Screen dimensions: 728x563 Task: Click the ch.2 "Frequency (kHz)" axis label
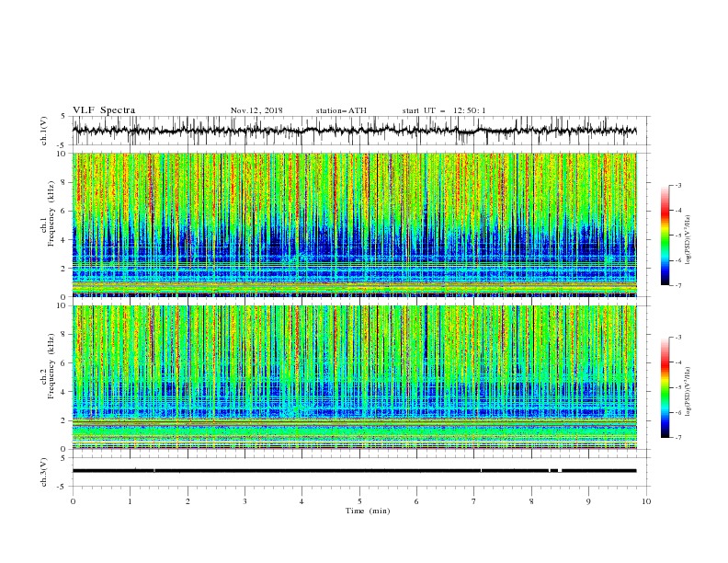tap(51, 365)
